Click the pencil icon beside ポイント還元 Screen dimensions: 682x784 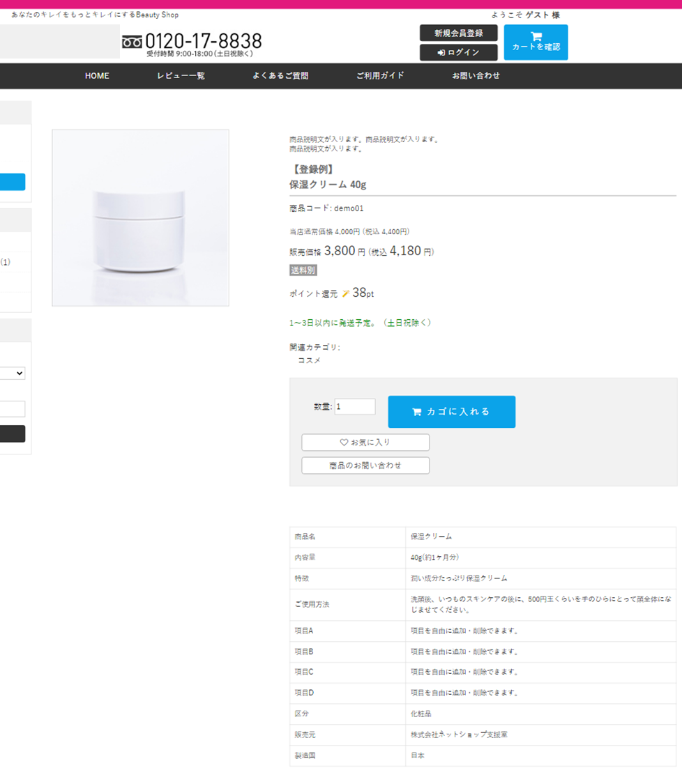[x=345, y=294]
